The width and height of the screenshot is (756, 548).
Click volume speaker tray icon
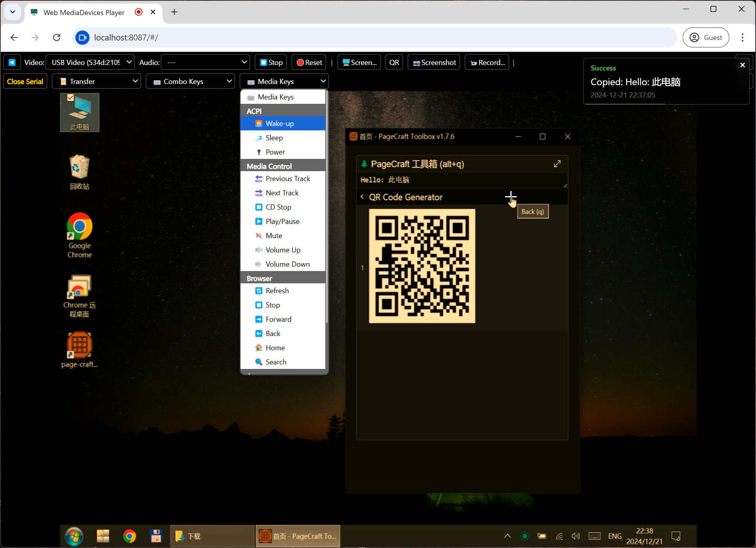click(575, 536)
